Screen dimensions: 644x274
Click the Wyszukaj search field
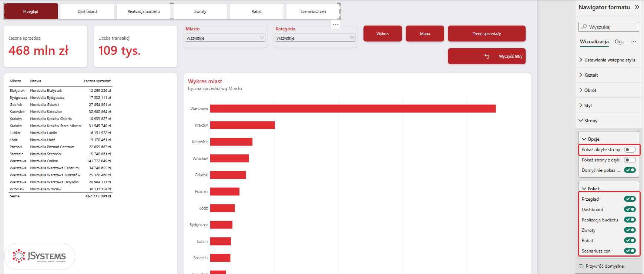tap(609, 27)
